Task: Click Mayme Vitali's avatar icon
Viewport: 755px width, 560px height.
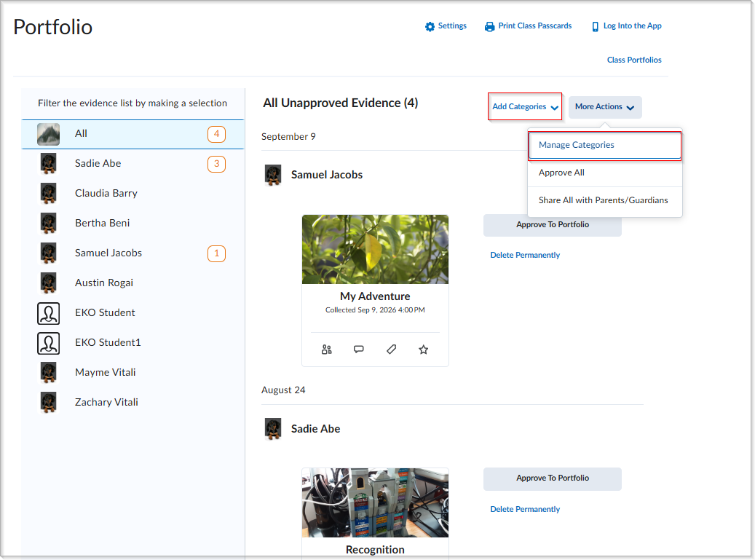Action: coord(48,372)
